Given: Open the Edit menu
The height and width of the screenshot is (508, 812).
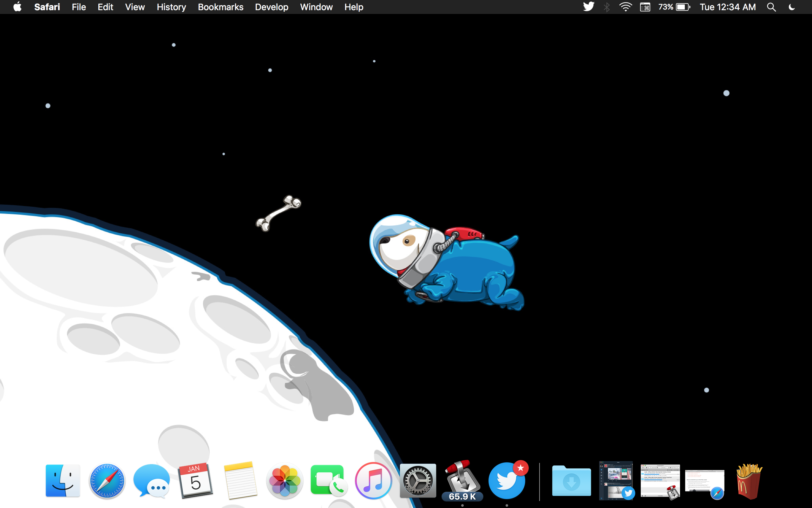Looking at the screenshot, I should coord(105,7).
